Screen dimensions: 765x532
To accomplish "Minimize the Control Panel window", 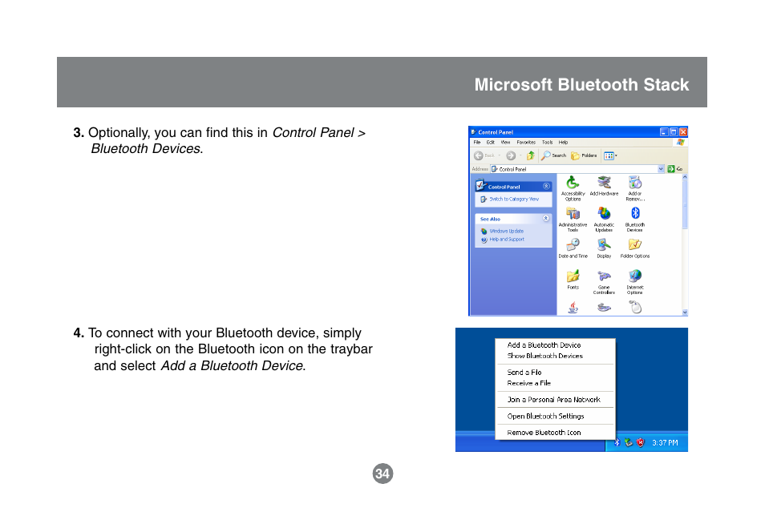I will click(x=664, y=131).
